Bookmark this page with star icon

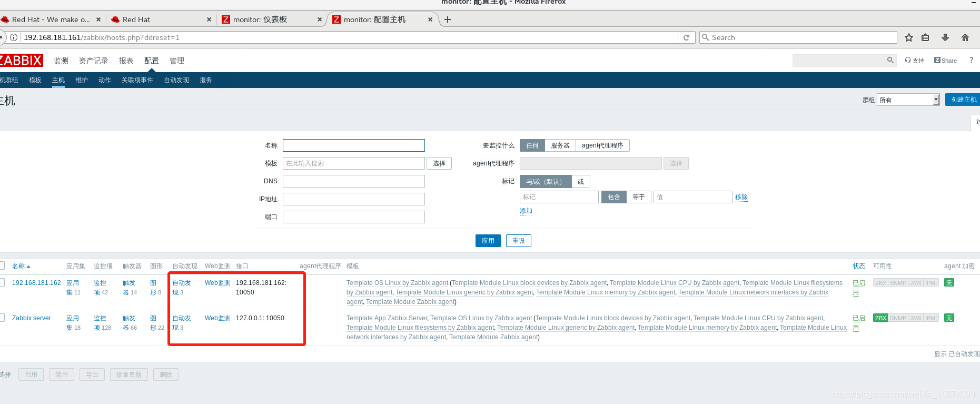point(908,37)
